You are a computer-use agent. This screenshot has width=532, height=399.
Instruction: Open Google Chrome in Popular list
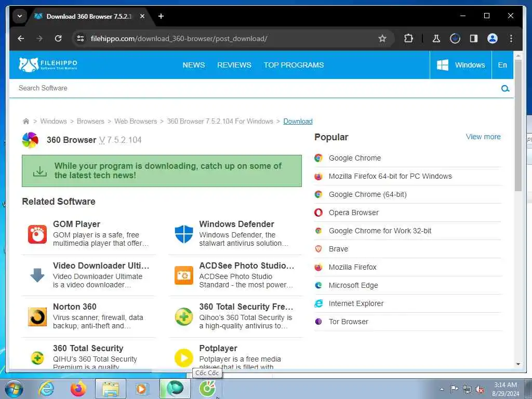pos(354,158)
